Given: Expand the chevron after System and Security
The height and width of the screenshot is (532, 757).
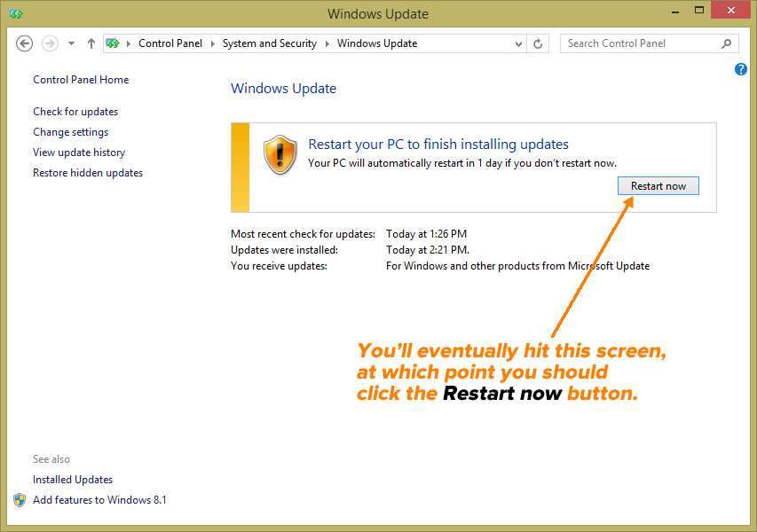Looking at the screenshot, I should point(327,43).
